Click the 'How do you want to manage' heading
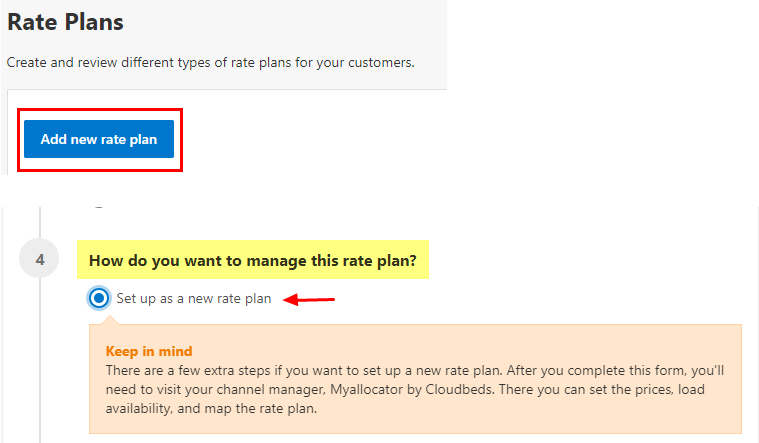 [253, 261]
